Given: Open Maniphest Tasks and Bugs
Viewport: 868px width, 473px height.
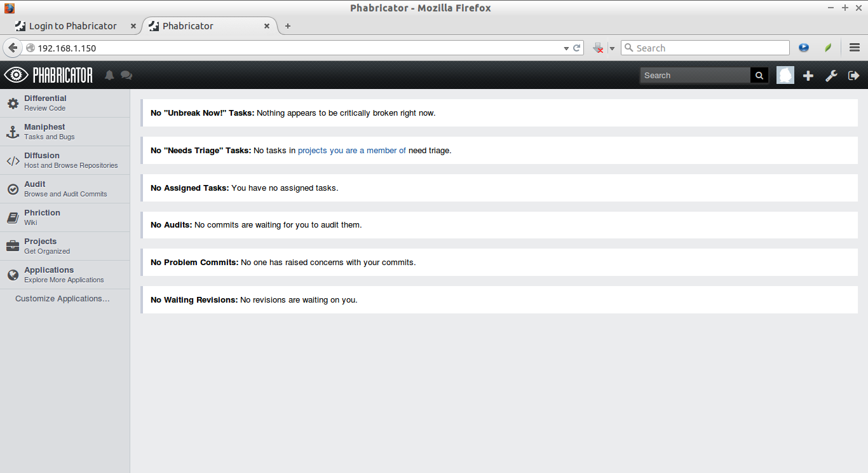Looking at the screenshot, I should pyautogui.click(x=65, y=132).
